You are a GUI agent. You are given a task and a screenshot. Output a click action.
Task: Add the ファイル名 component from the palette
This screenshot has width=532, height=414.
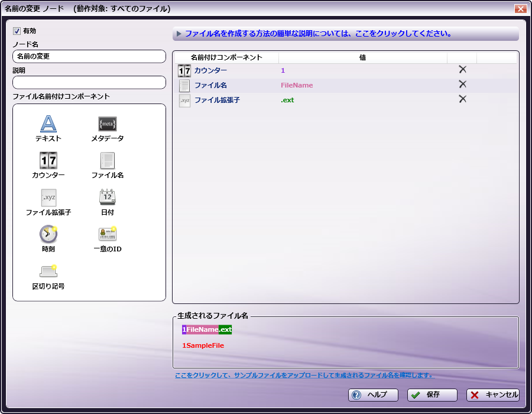click(107, 160)
